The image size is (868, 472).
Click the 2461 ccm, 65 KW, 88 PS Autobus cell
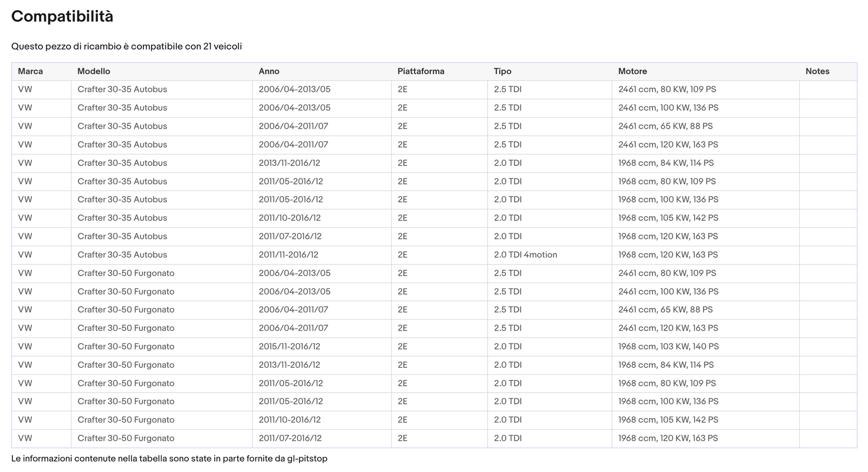pyautogui.click(x=665, y=127)
